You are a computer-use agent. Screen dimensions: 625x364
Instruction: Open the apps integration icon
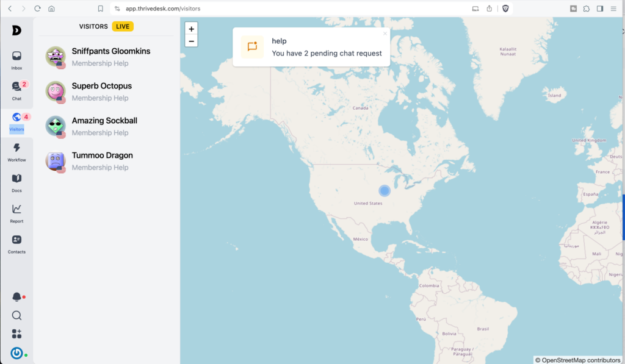coord(16,334)
